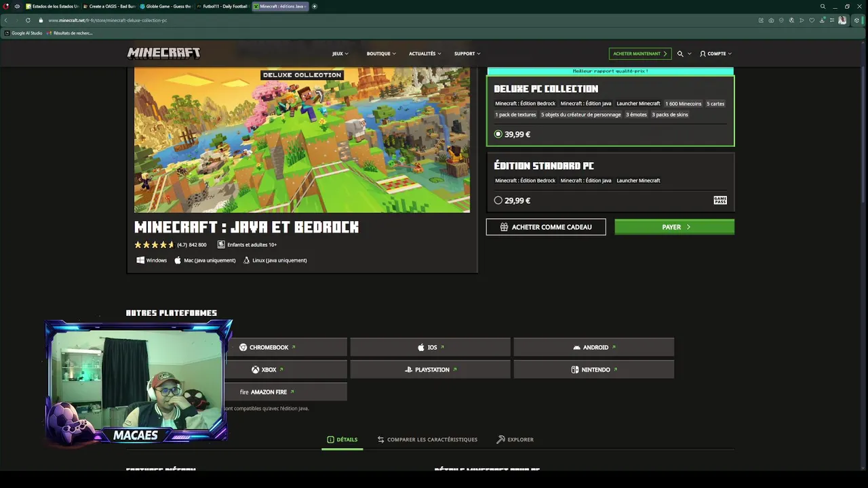Click the Opera menu icon at top-left
This screenshot has height=488, width=868.
point(6,6)
